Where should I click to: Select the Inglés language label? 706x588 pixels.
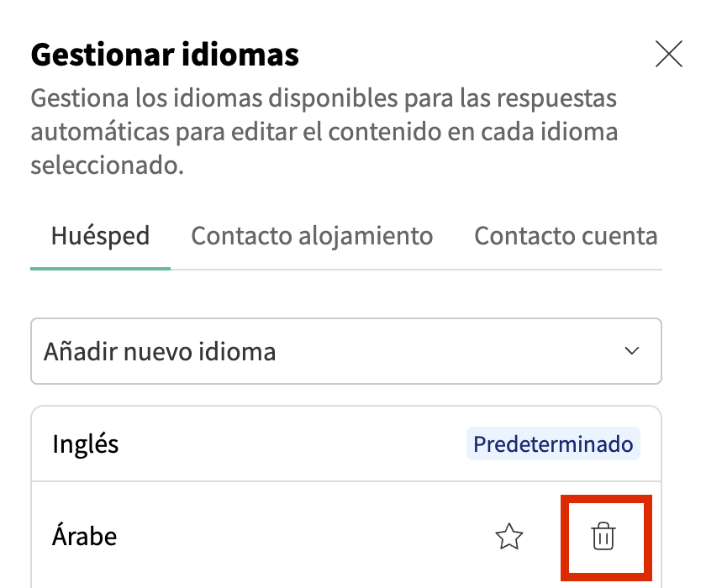[86, 444]
